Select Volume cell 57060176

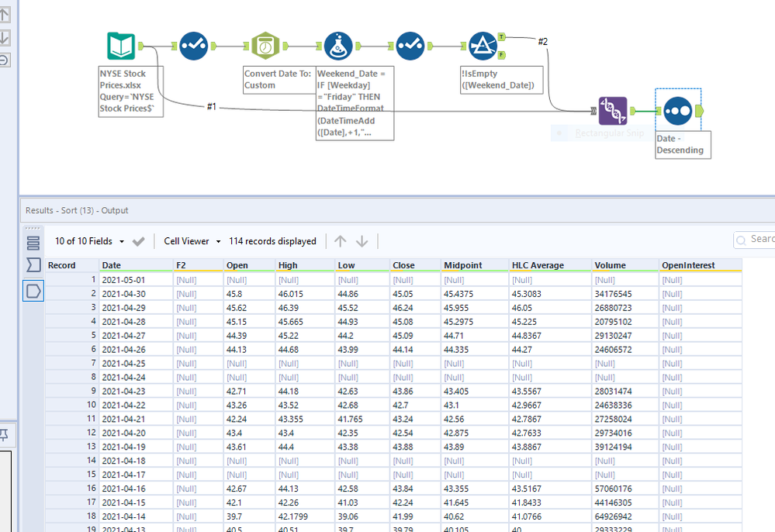(x=625, y=489)
